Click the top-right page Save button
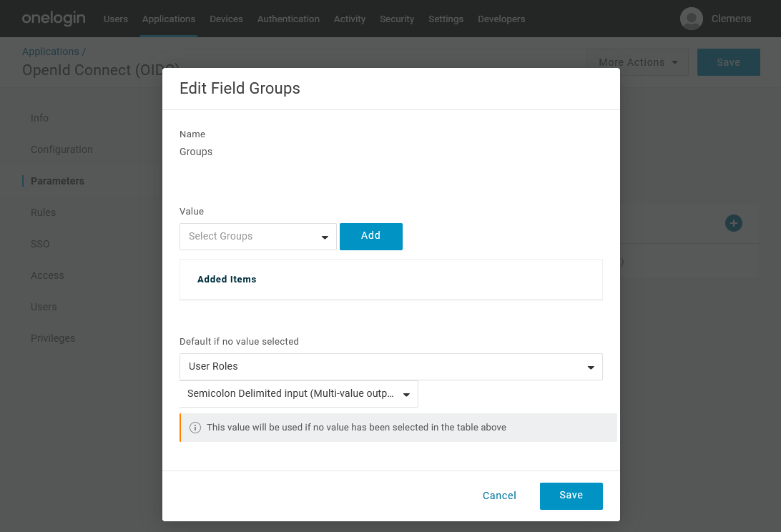Viewport: 781px width, 532px height. point(728,62)
